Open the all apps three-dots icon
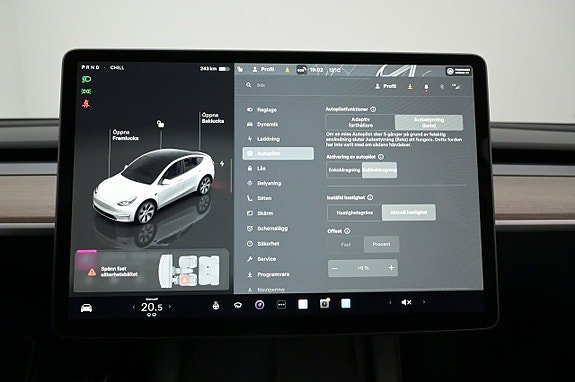Image resolution: width=575 pixels, height=382 pixels. [x=281, y=305]
